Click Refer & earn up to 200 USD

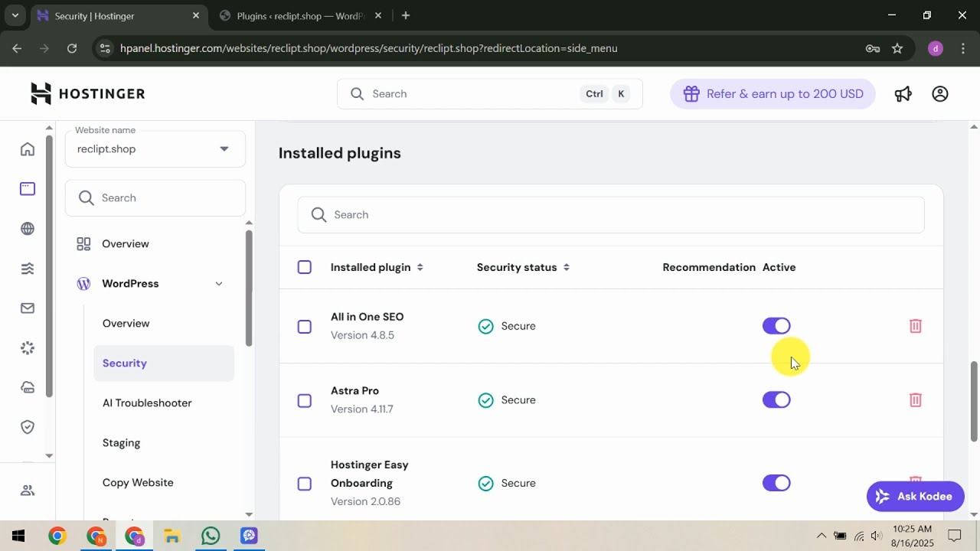point(773,93)
